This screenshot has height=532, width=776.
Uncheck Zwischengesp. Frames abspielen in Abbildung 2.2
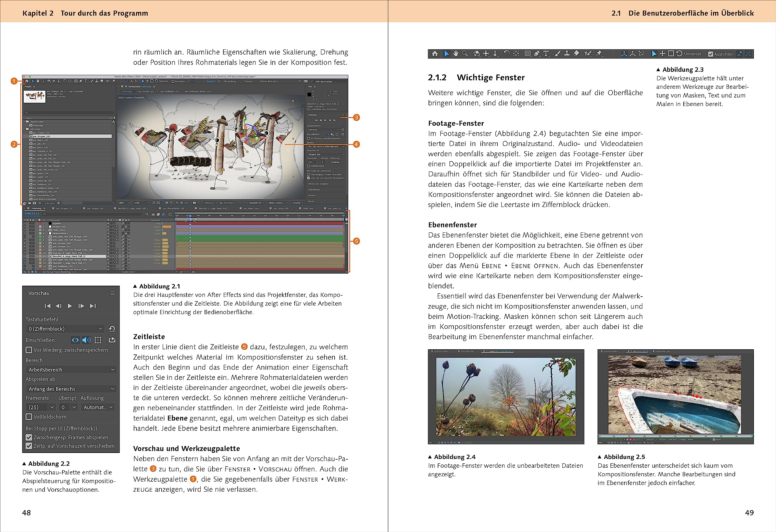(29, 437)
